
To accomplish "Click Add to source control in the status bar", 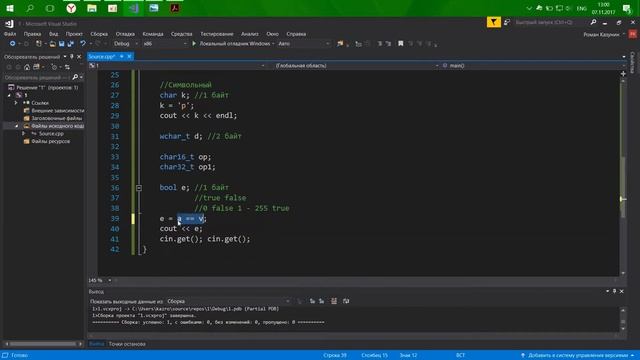I will pos(578,356).
